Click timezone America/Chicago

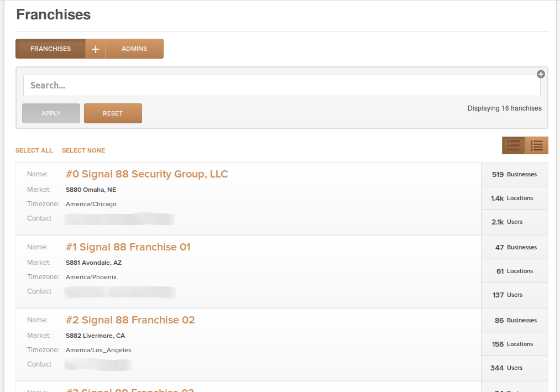[91, 204]
